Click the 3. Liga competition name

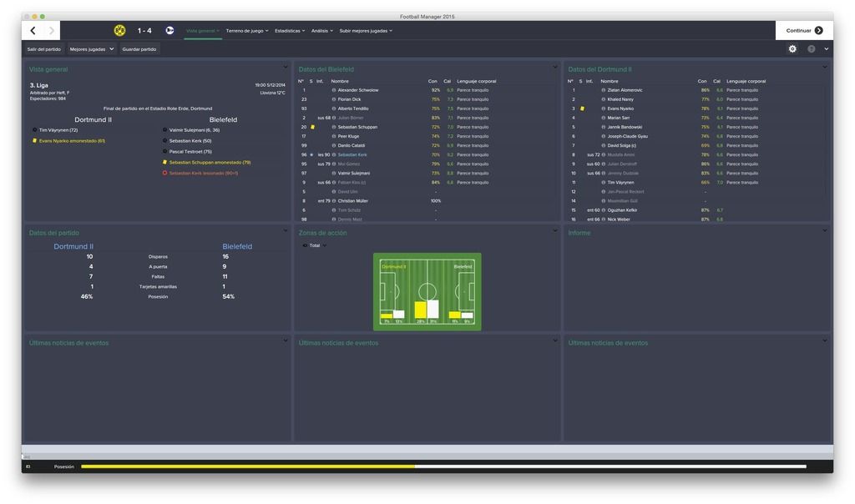tap(38, 86)
